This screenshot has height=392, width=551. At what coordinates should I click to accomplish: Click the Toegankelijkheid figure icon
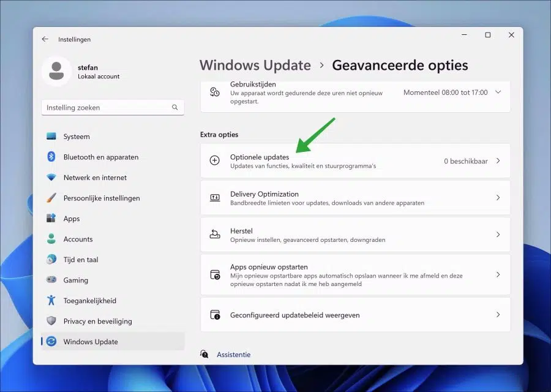point(51,300)
